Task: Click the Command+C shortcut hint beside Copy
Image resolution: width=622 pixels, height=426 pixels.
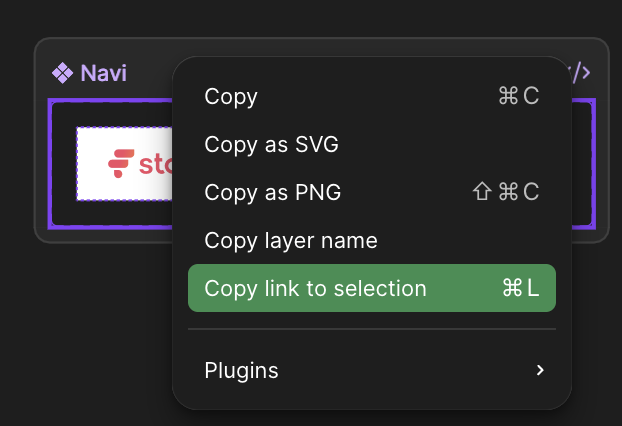Action: click(x=518, y=97)
